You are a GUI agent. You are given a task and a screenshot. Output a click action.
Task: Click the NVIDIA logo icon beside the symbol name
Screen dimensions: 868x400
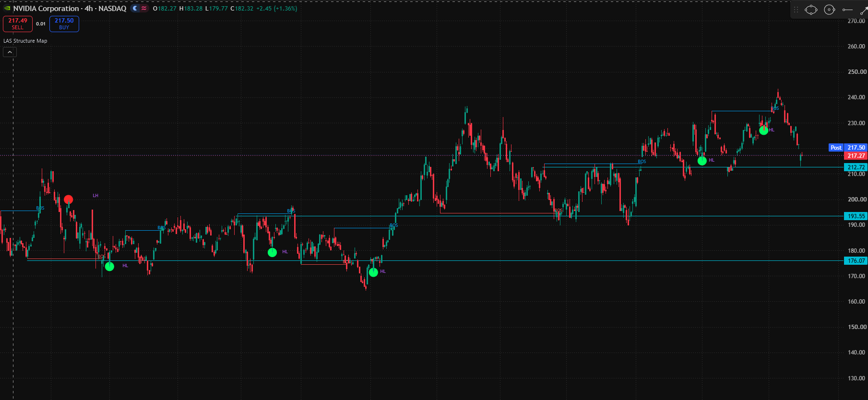[7, 9]
